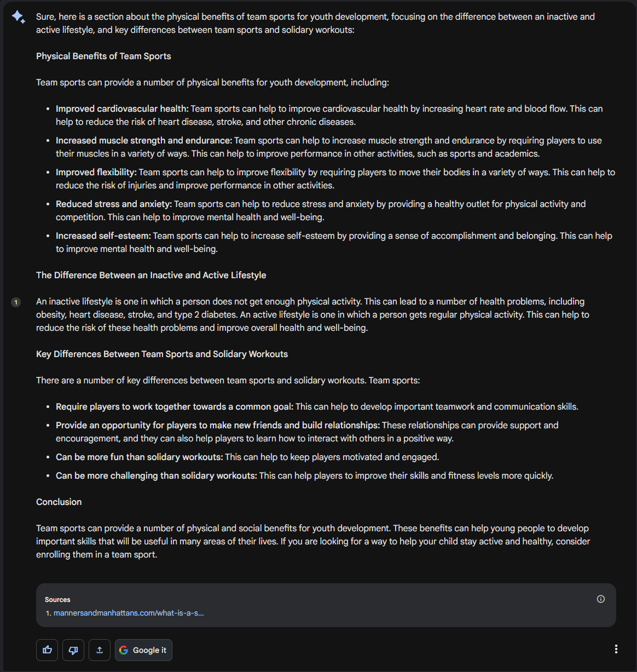The image size is (637, 672).
Task: Open the Sources info icon
Action: [x=600, y=599]
